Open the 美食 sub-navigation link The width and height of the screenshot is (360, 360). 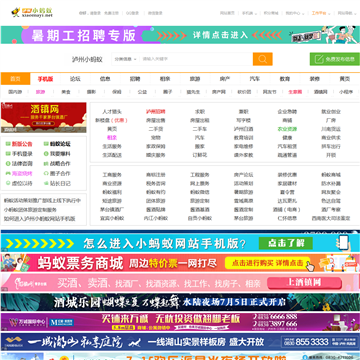(66, 92)
